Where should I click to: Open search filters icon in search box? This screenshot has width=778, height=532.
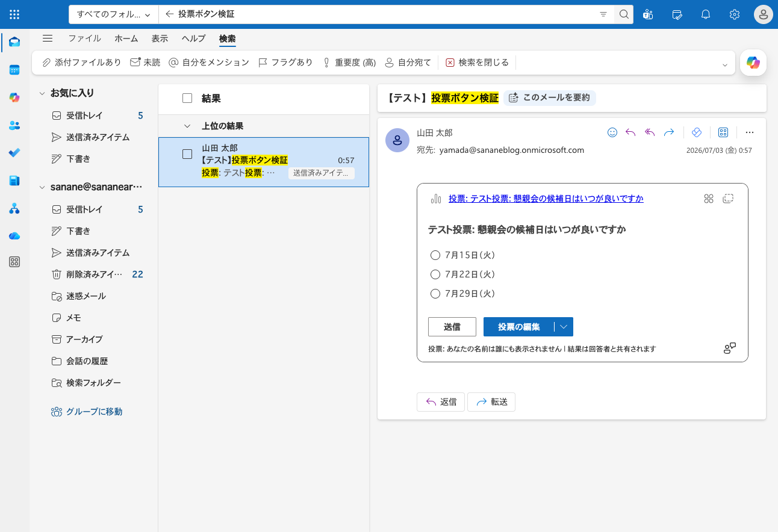(603, 14)
